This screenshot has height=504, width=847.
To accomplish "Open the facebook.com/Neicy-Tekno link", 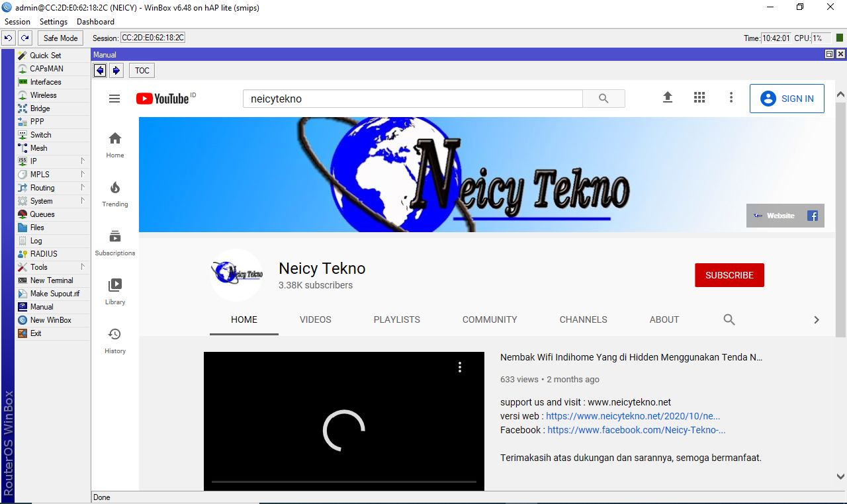I will [637, 430].
